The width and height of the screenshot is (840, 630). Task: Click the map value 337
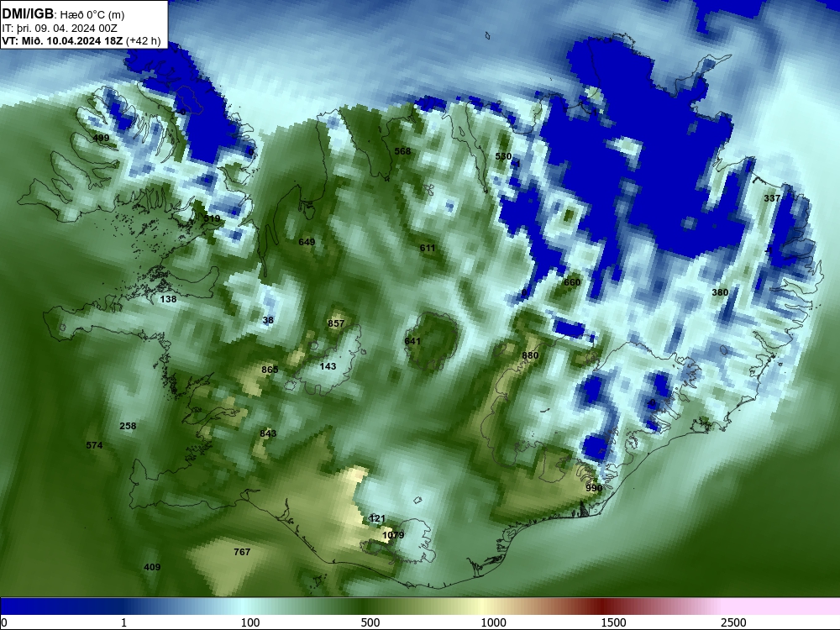click(771, 198)
